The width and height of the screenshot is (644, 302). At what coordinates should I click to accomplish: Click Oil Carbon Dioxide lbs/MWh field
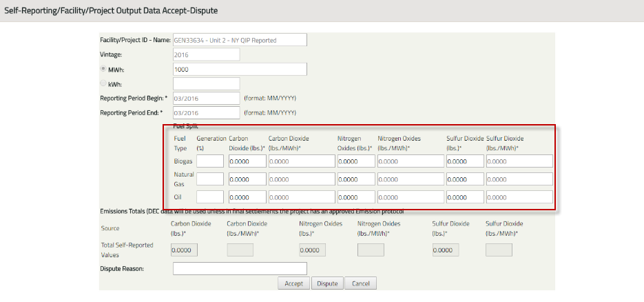301,197
